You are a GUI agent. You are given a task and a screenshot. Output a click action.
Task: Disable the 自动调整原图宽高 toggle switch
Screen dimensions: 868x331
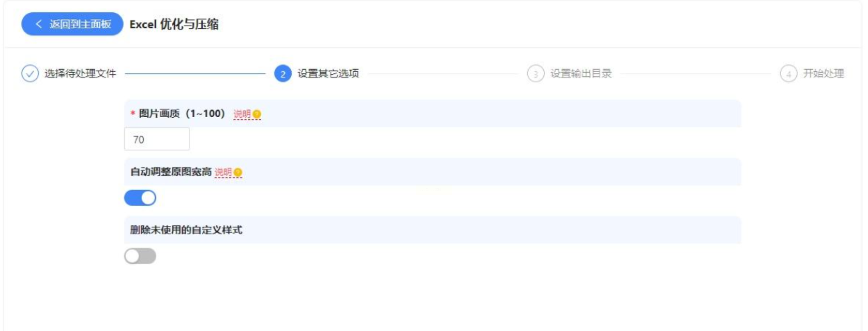(x=140, y=198)
